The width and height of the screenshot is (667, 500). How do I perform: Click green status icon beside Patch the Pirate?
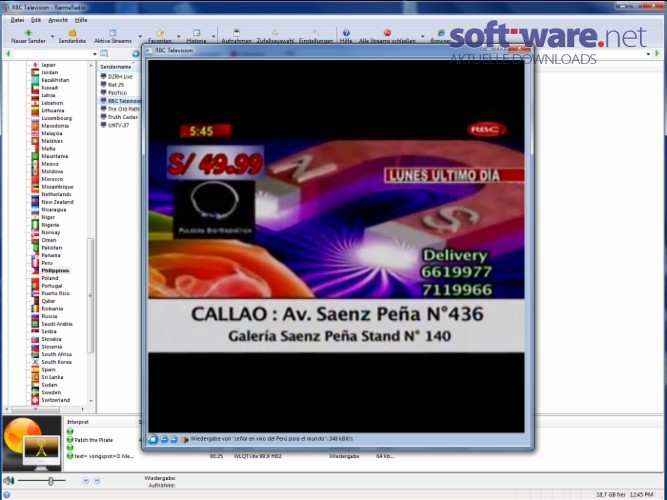pyautogui.click(x=70, y=440)
